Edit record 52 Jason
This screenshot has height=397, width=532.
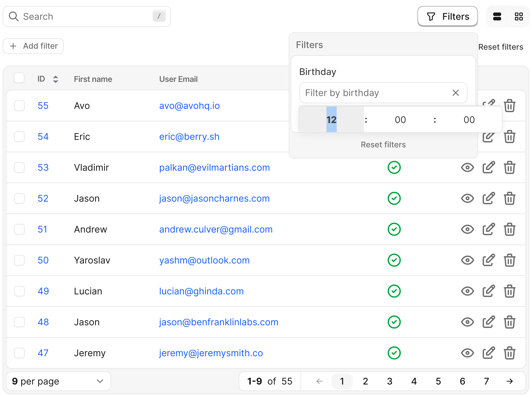click(489, 198)
